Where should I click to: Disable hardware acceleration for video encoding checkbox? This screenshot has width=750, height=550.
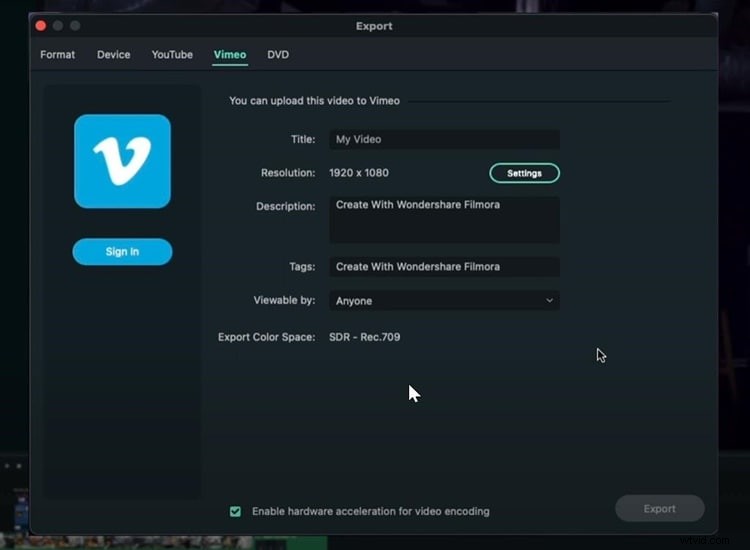click(x=235, y=511)
